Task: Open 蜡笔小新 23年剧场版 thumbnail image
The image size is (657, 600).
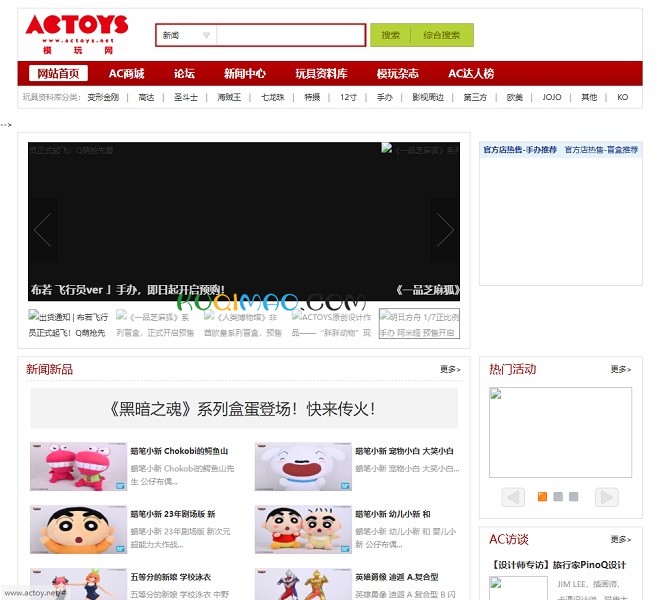Action: click(78, 529)
